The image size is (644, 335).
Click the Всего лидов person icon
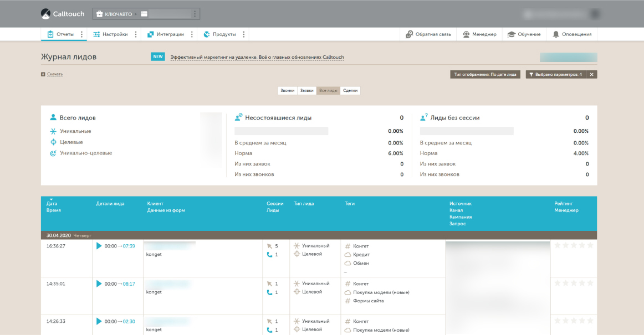coord(53,117)
